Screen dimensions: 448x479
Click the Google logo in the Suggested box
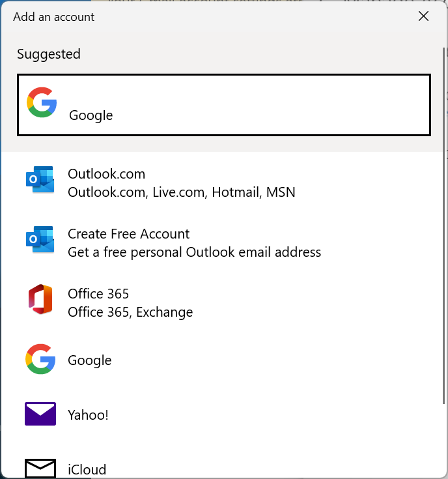pyautogui.click(x=42, y=102)
